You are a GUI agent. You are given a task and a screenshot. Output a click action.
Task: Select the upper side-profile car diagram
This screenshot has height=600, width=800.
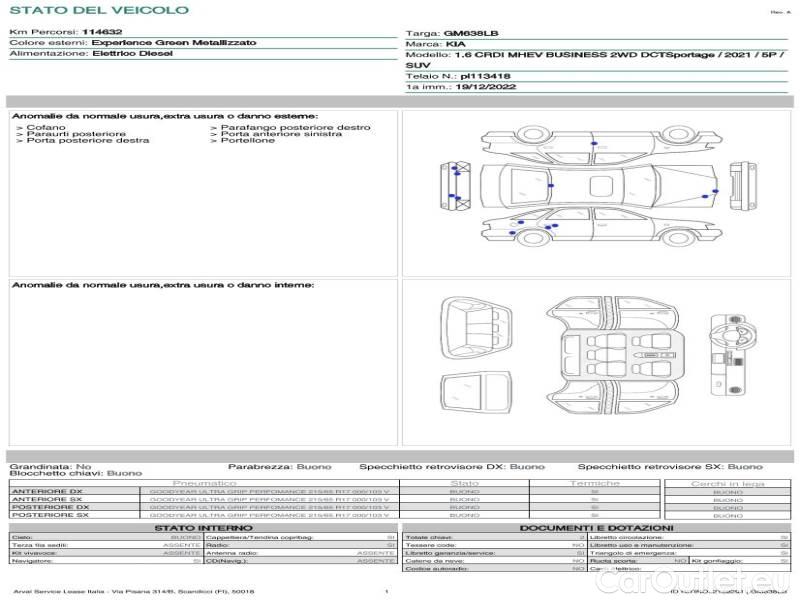pyautogui.click(x=598, y=139)
